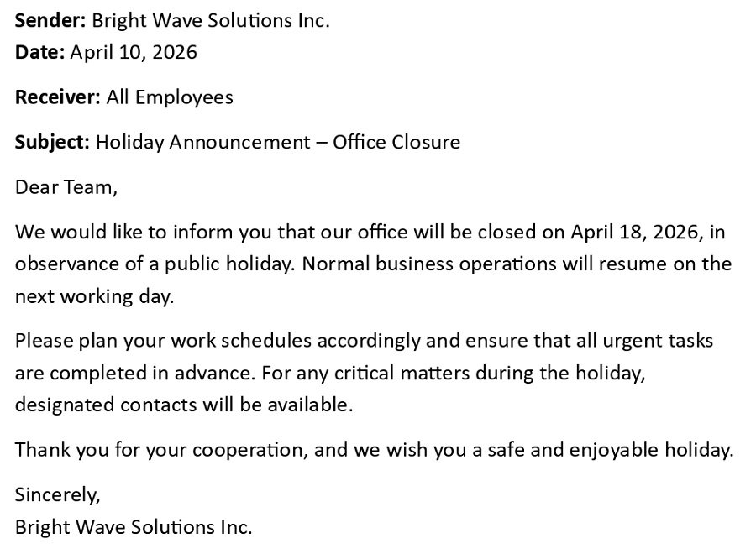Screen dimensions: 756x554
Task: Click the signature 'Bright Wave Solutions Inc.'
Action: [x=134, y=527]
